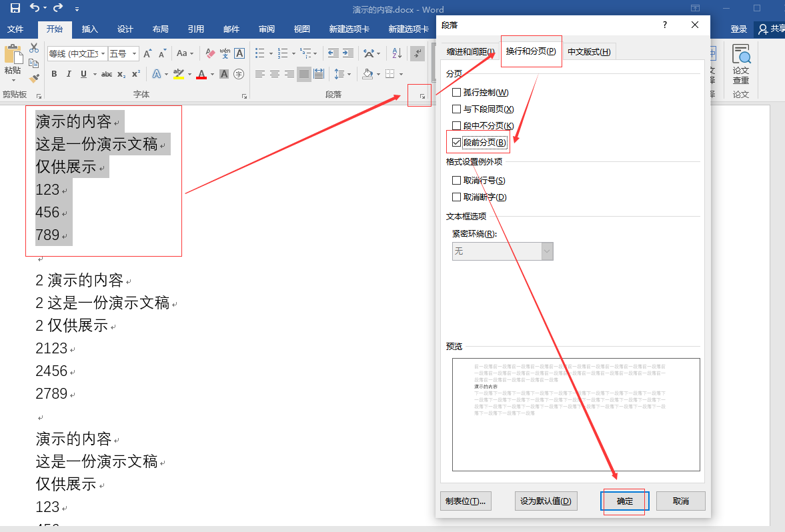Apply character shading
The width and height of the screenshot is (785, 532).
click(224, 74)
